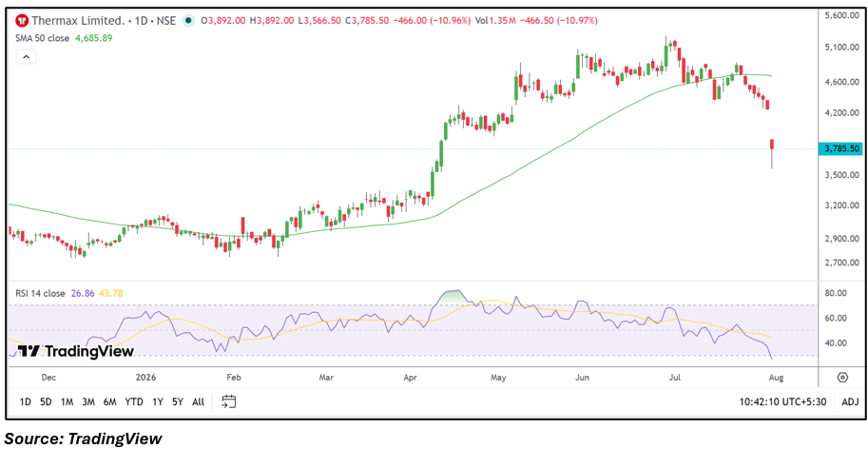Viewport: 868px width, 449px height.
Task: Toggle the ADJ adjusted data button
Action: [850, 402]
